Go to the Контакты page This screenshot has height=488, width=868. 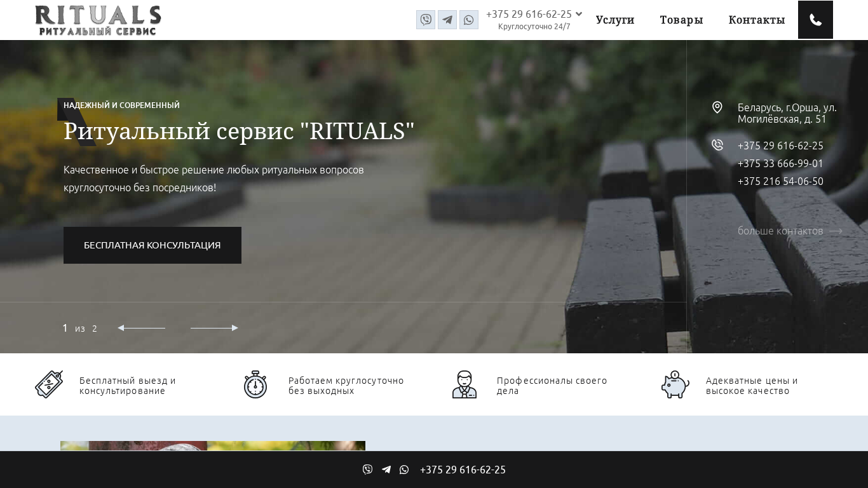(x=756, y=20)
